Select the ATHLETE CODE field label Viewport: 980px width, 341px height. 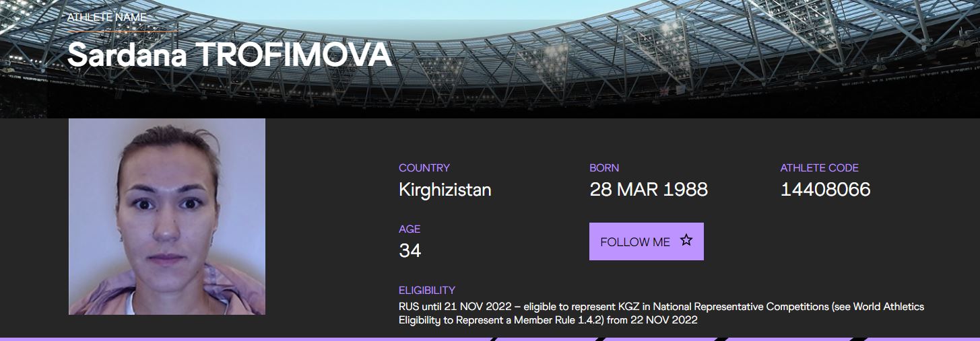click(x=819, y=167)
